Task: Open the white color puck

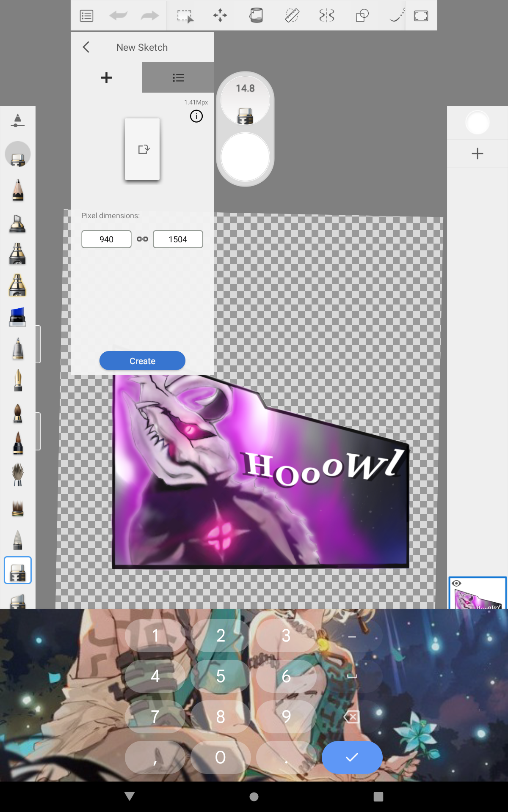Action: (245, 157)
